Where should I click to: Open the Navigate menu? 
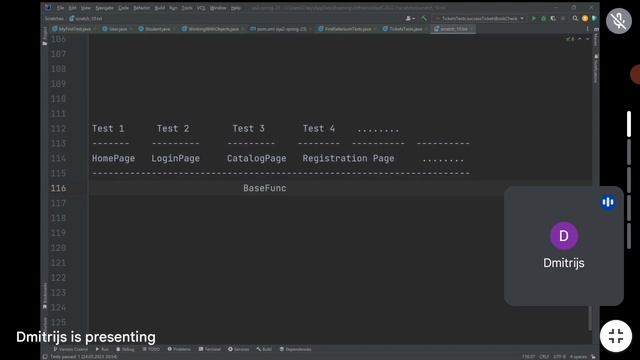click(104, 8)
